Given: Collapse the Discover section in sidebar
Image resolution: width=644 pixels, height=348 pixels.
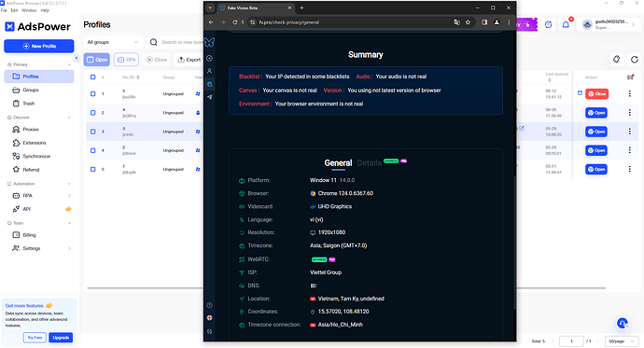Looking at the screenshot, I should point(69,118).
